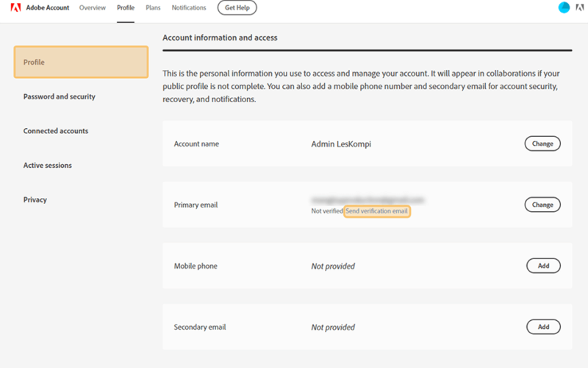Change the Account name
Viewport: 588px width, 368px height.
click(x=542, y=144)
